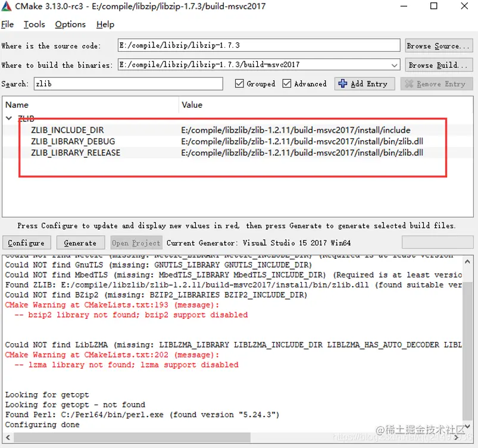Viewport: 478px width, 448px height.
Task: Click the plus icon on Add Entry
Action: [x=343, y=83]
